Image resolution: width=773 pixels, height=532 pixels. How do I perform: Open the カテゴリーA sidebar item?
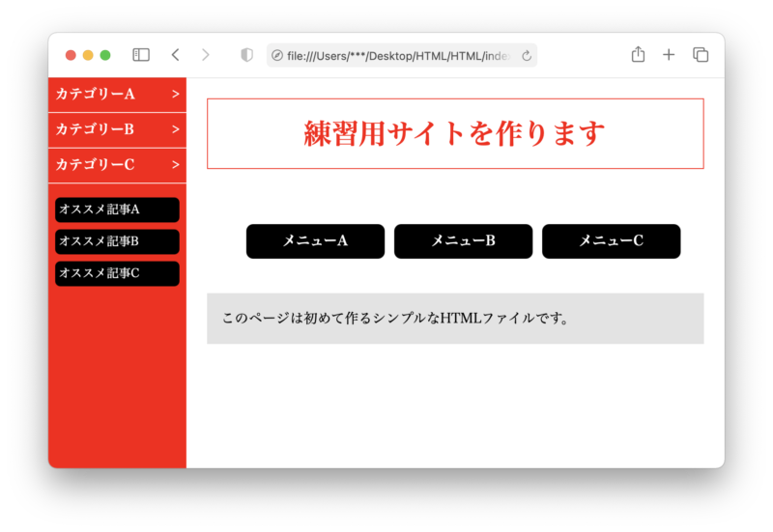tap(117, 95)
